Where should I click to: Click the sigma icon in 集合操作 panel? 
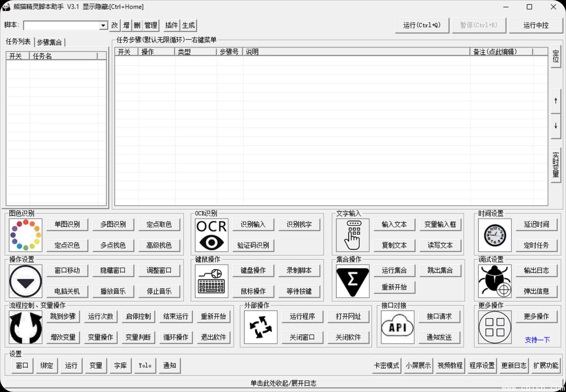(352, 281)
